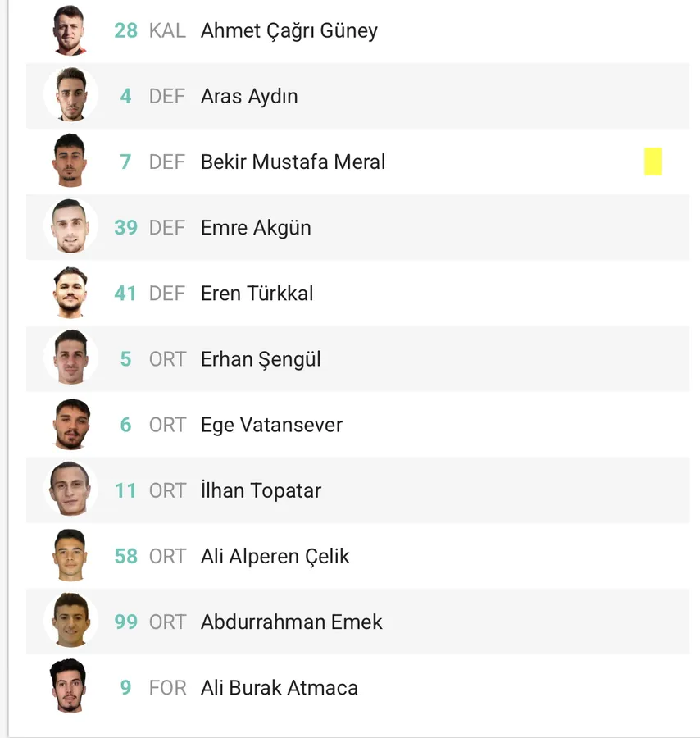Viewport: 700px width, 738px height.
Task: Select Ege Vatansever's player photo
Action: pos(70,424)
